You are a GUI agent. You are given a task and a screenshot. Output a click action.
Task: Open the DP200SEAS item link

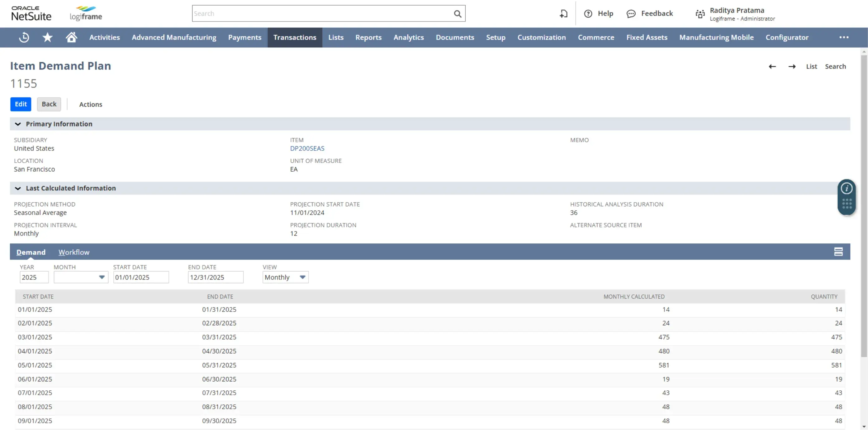coord(307,148)
